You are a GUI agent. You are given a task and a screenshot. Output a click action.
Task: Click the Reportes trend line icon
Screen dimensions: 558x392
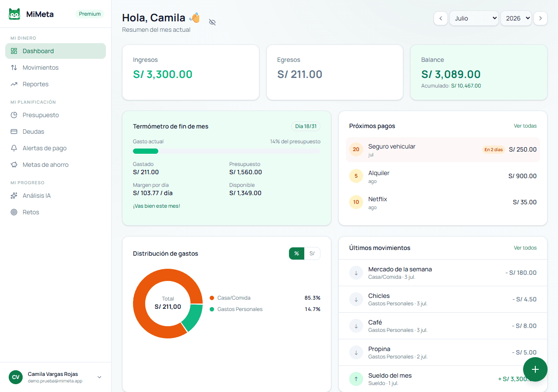pos(14,84)
